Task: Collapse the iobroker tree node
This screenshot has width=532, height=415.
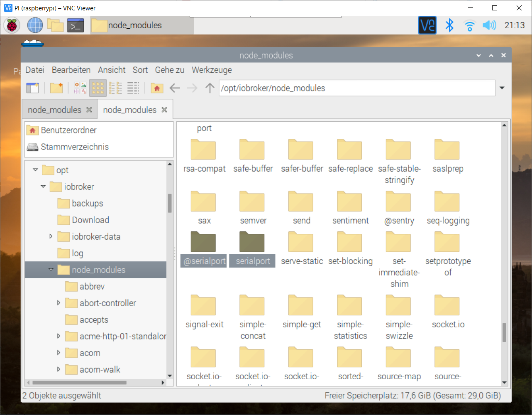Action: pos(43,187)
